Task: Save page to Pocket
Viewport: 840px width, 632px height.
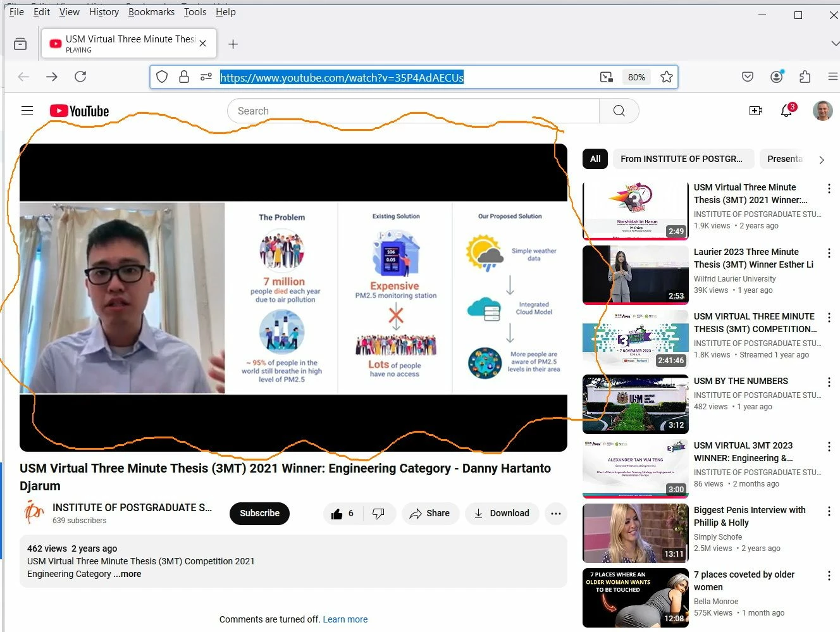Action: point(748,77)
